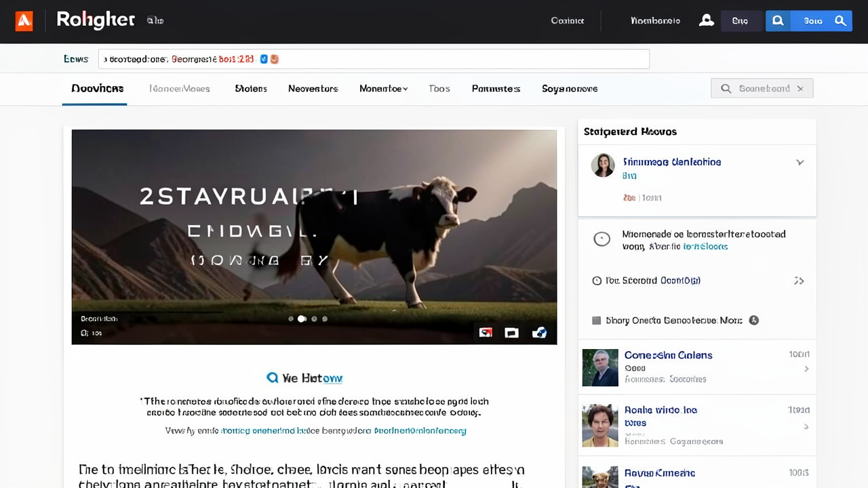The width and height of the screenshot is (868, 488).
Task: Open the "Reyue Kmeehe" list title
Action: pyautogui.click(x=660, y=473)
